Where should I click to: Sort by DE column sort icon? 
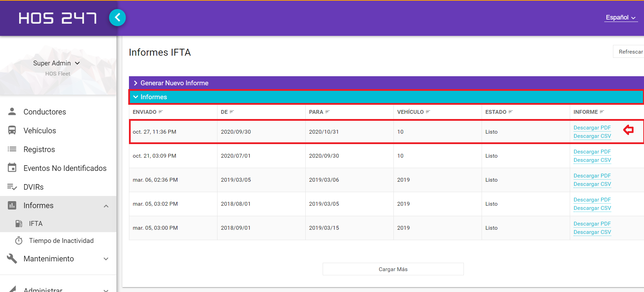[x=232, y=112]
